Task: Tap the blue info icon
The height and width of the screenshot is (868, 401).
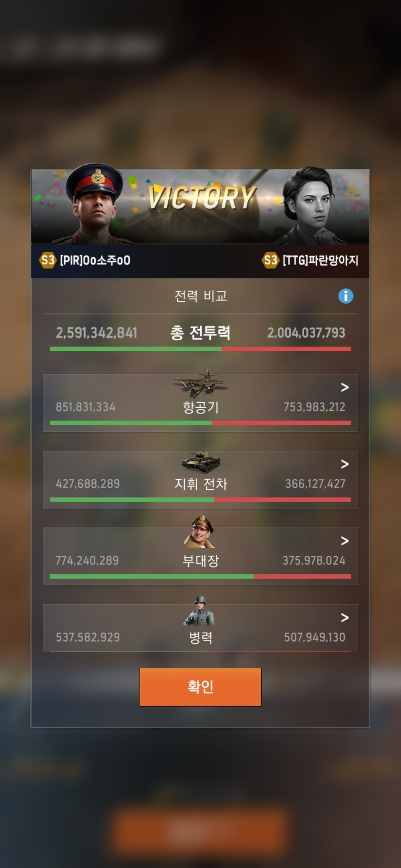Action: [x=346, y=296]
